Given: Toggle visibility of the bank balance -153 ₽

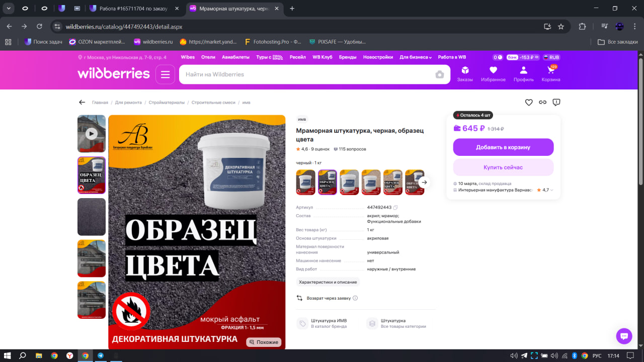Looking at the screenshot, I should tap(536, 57).
